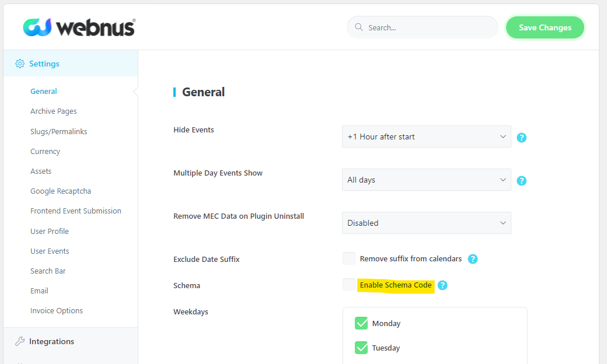Click the search magnifier icon
This screenshot has width=607, height=364.
click(x=359, y=27)
